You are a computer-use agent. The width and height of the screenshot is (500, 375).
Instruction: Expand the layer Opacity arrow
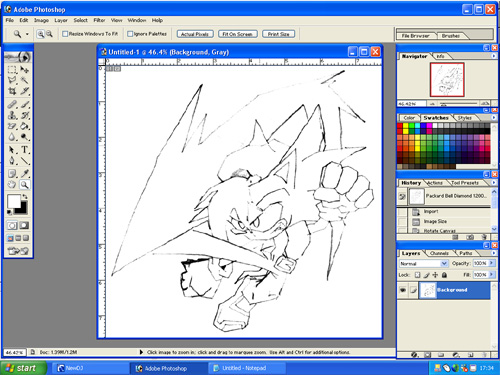(x=491, y=263)
